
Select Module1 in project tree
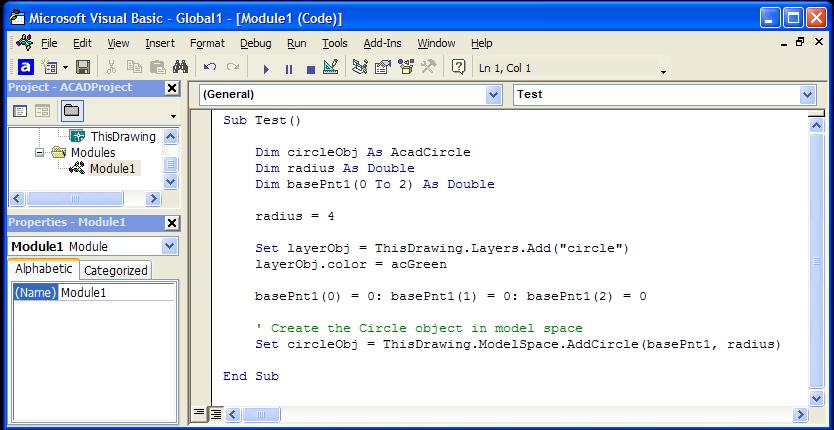(112, 169)
